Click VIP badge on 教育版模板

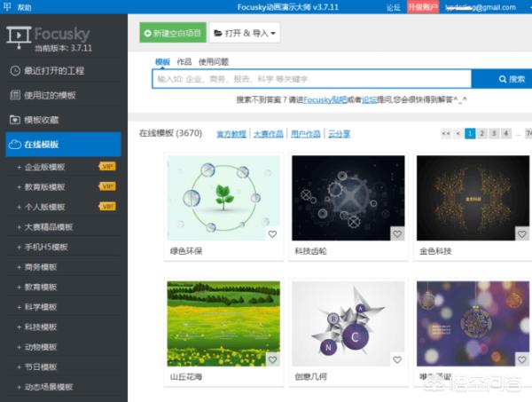click(107, 186)
